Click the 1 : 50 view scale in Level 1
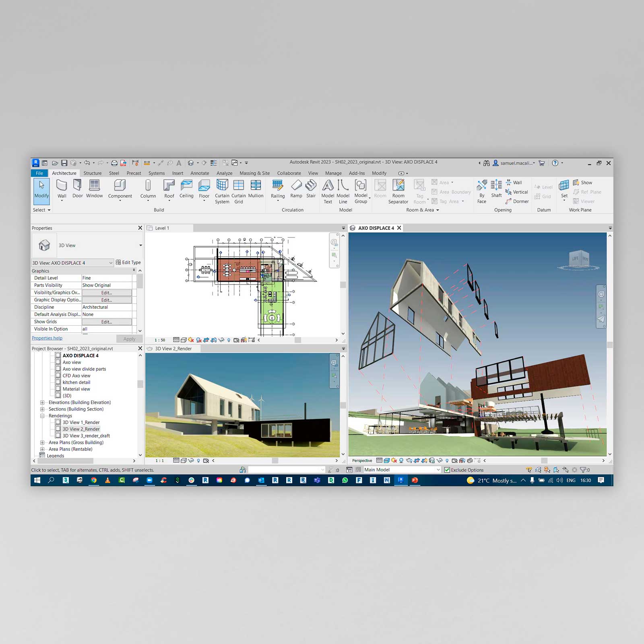 coord(160,340)
